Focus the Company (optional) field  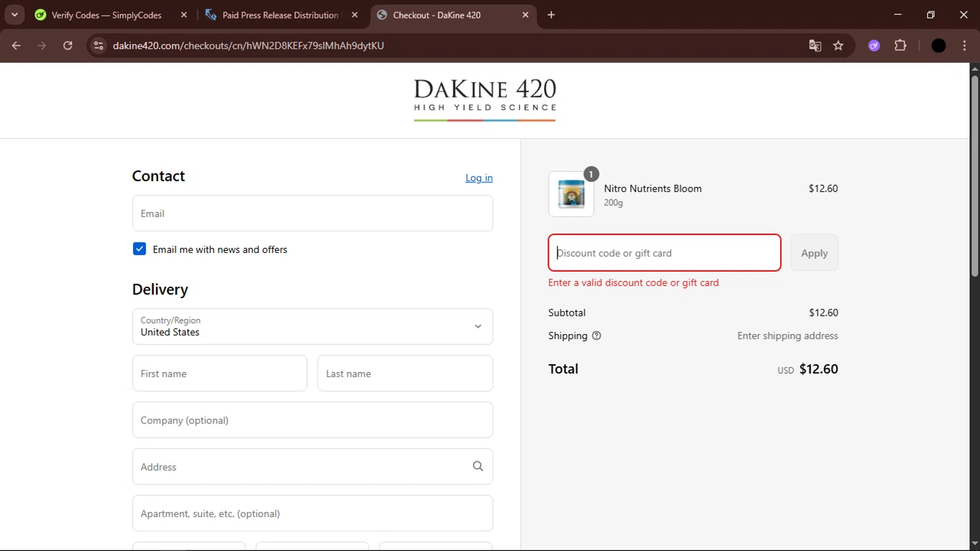coord(312,420)
